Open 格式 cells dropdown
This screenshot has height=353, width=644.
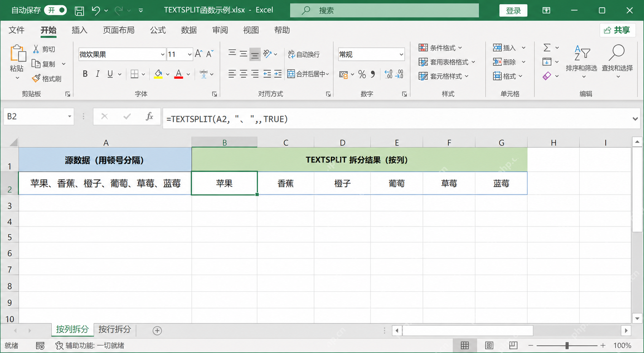click(507, 76)
